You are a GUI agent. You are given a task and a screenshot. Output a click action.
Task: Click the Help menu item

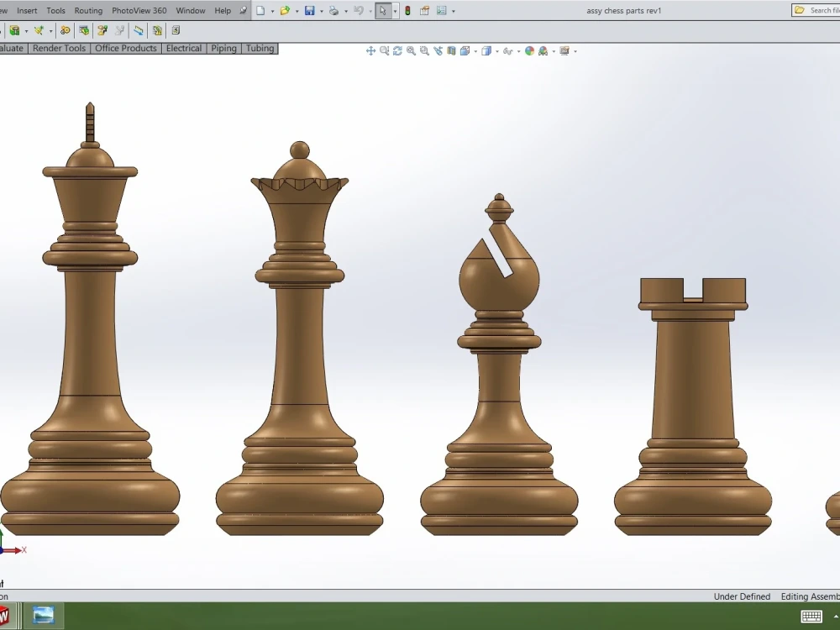click(x=222, y=10)
